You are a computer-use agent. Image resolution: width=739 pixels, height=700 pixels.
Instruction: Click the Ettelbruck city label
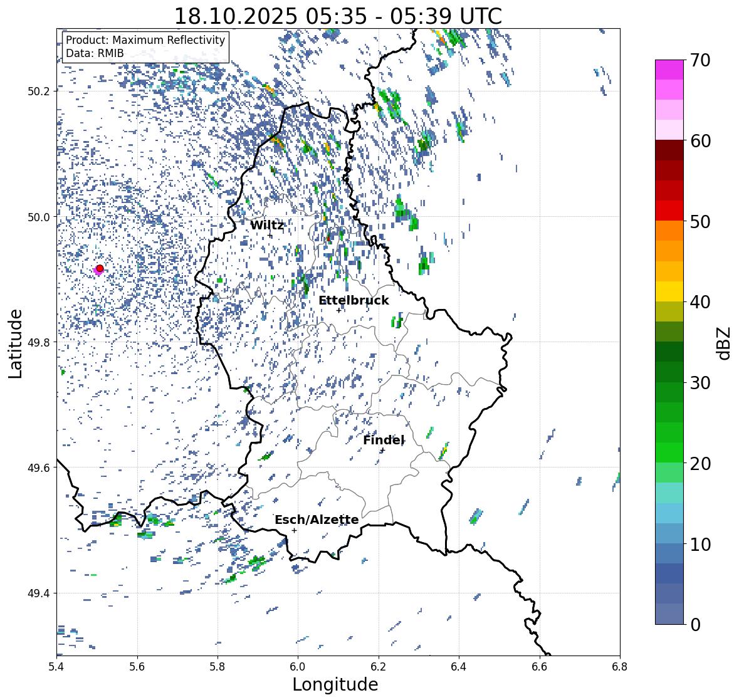click(x=354, y=301)
